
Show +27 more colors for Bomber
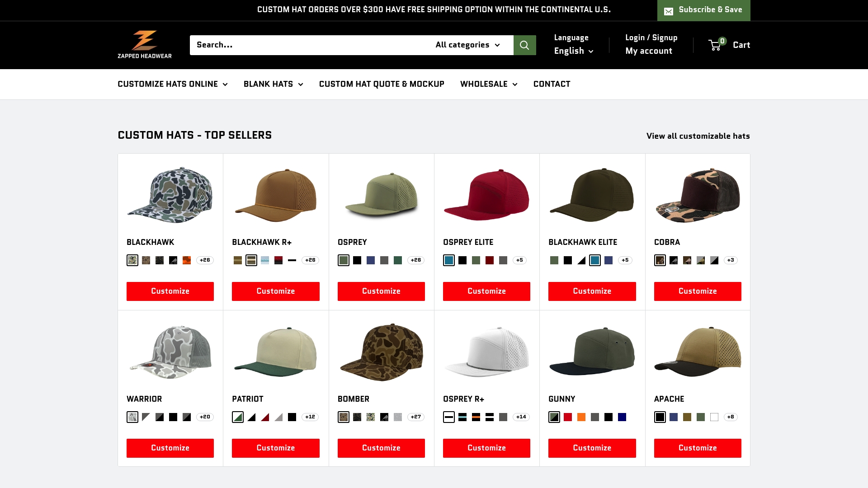[416, 417]
